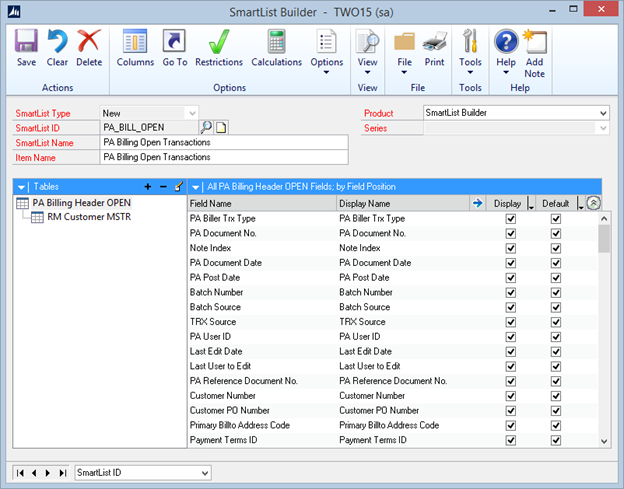The width and height of the screenshot is (624, 489).
Task: Click the Print printer icon
Action: (434, 41)
